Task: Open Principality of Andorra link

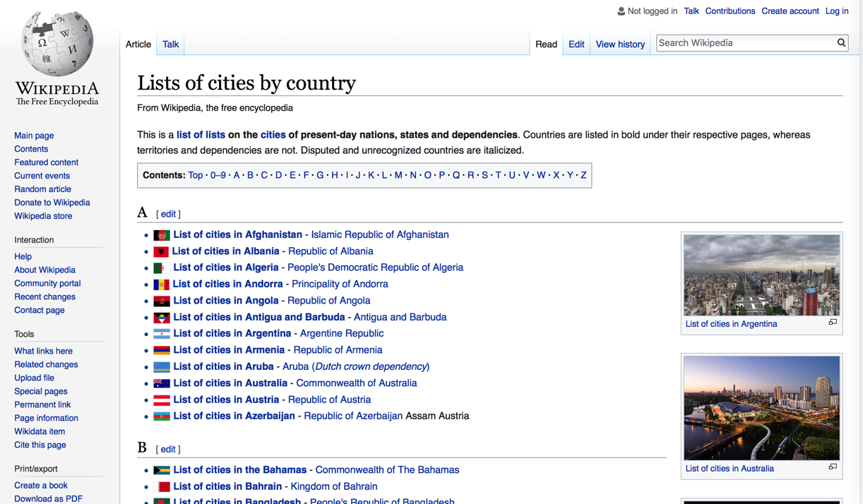Action: pos(340,284)
